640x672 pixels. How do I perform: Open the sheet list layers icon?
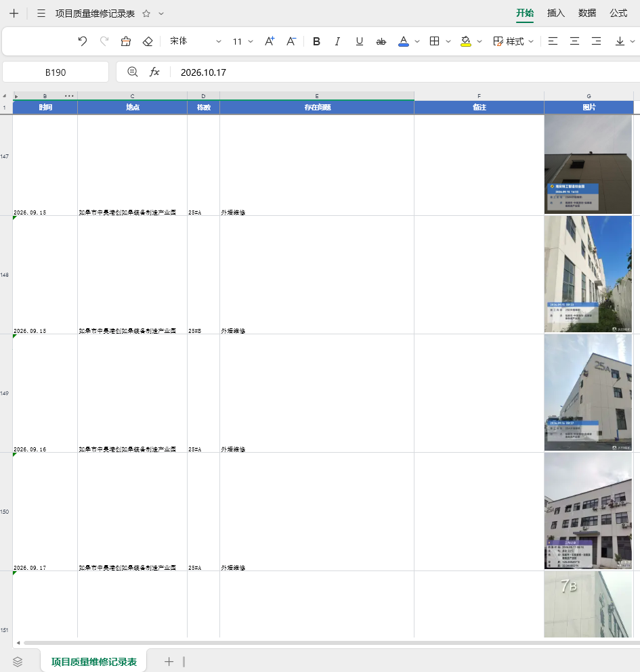click(18, 662)
